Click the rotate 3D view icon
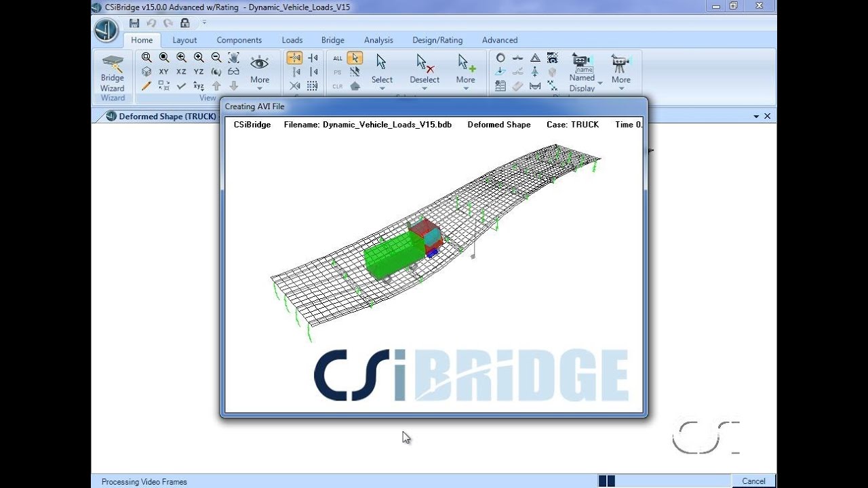The width and height of the screenshot is (868, 488). [216, 72]
